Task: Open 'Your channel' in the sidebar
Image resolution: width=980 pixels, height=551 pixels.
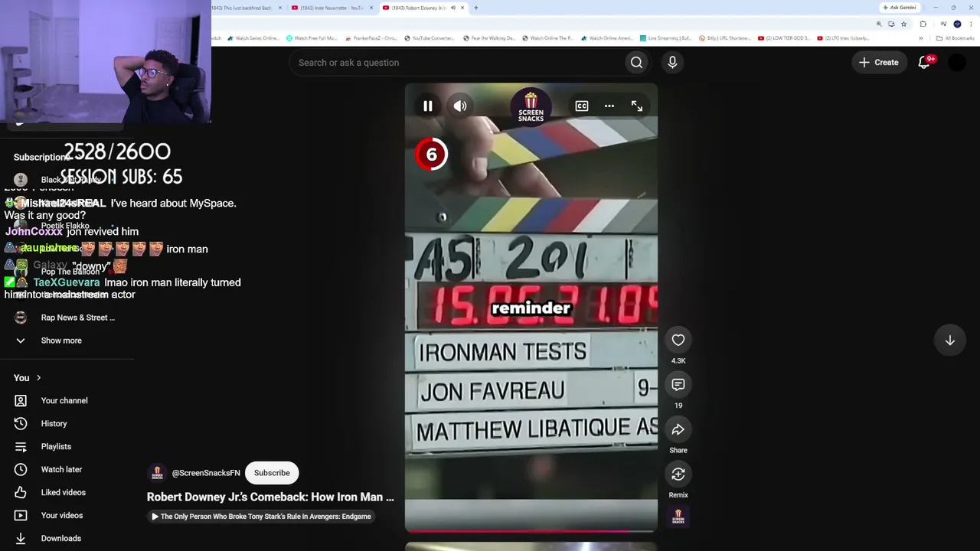Action: click(64, 401)
